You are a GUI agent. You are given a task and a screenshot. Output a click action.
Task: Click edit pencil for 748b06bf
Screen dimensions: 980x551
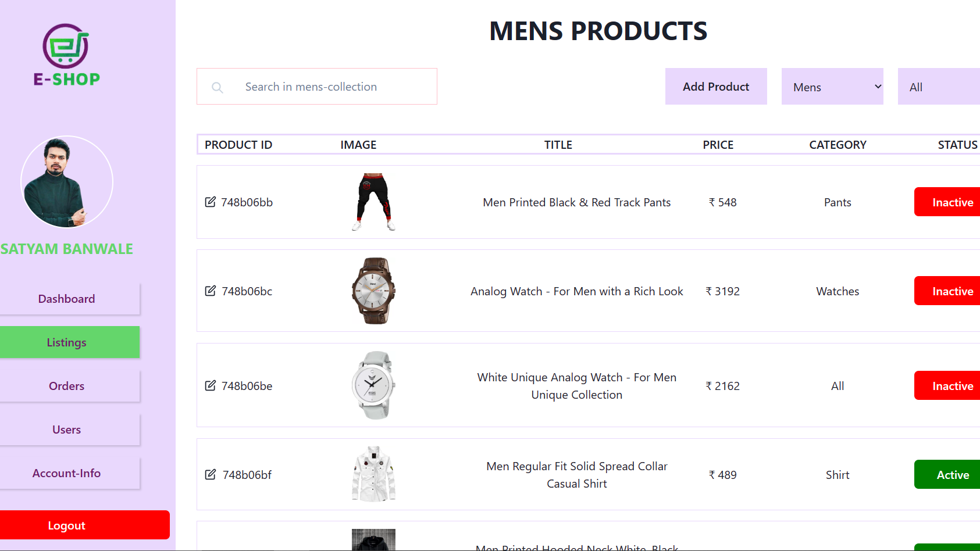point(211,474)
